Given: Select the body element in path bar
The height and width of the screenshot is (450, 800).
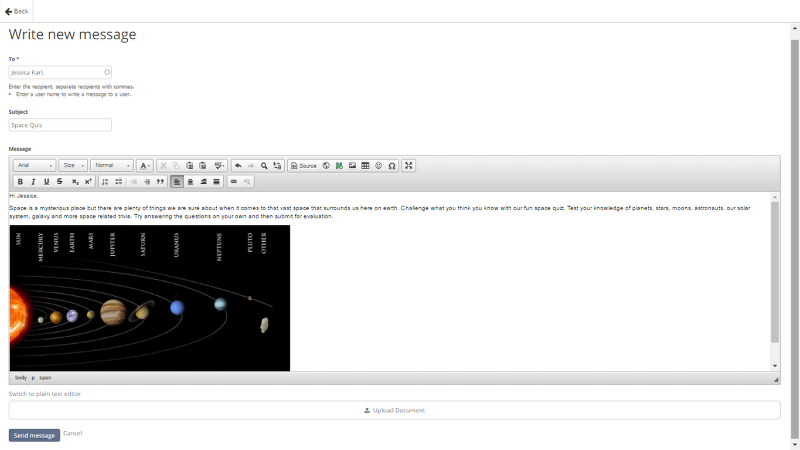Looking at the screenshot, I should (21, 378).
